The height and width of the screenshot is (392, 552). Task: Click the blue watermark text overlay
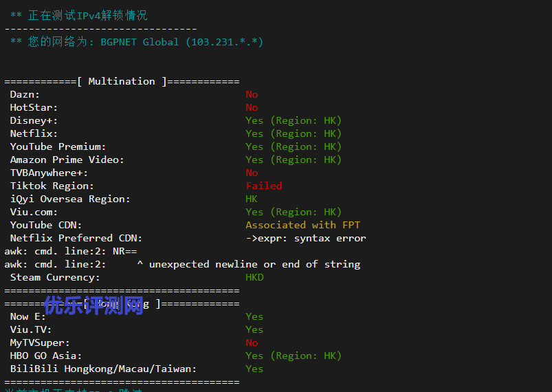93,305
